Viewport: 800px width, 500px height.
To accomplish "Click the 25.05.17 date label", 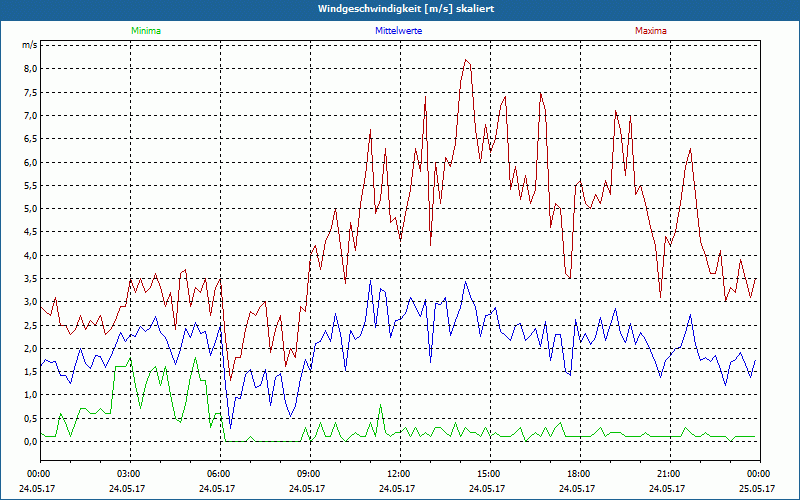I will (x=757, y=488).
